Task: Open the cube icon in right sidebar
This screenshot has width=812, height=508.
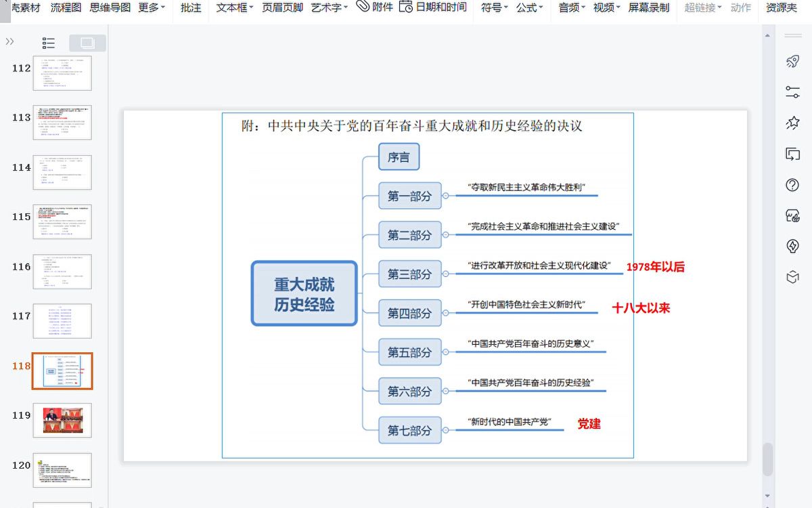Action: pos(792,277)
